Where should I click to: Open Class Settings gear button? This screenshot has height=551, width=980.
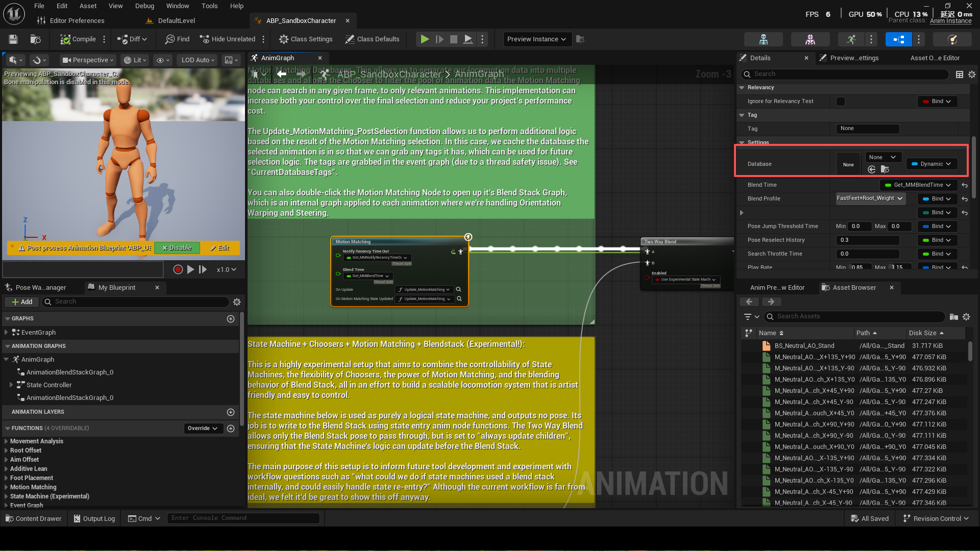point(306,39)
